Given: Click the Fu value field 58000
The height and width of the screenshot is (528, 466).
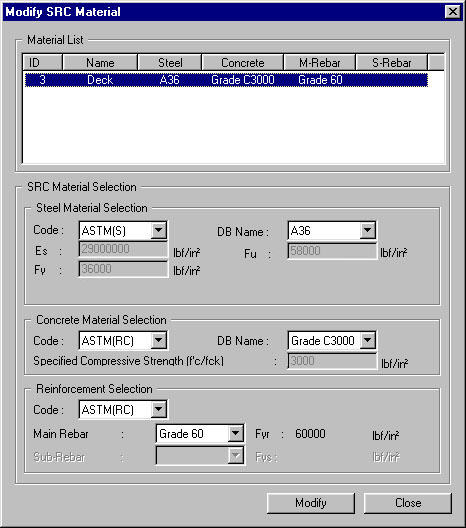Looking at the screenshot, I should (332, 251).
